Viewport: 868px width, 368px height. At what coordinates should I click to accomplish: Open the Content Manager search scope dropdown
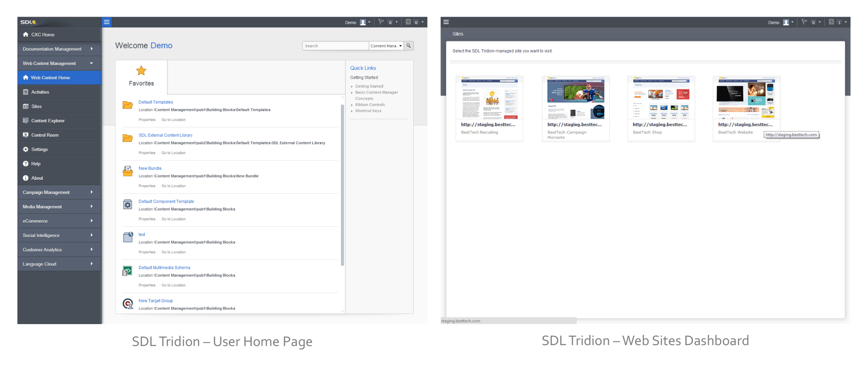386,45
